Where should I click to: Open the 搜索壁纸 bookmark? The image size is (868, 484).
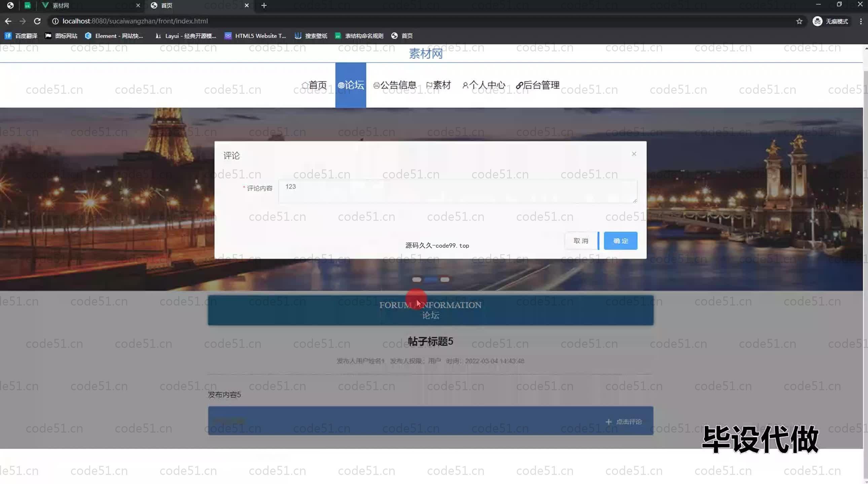311,36
